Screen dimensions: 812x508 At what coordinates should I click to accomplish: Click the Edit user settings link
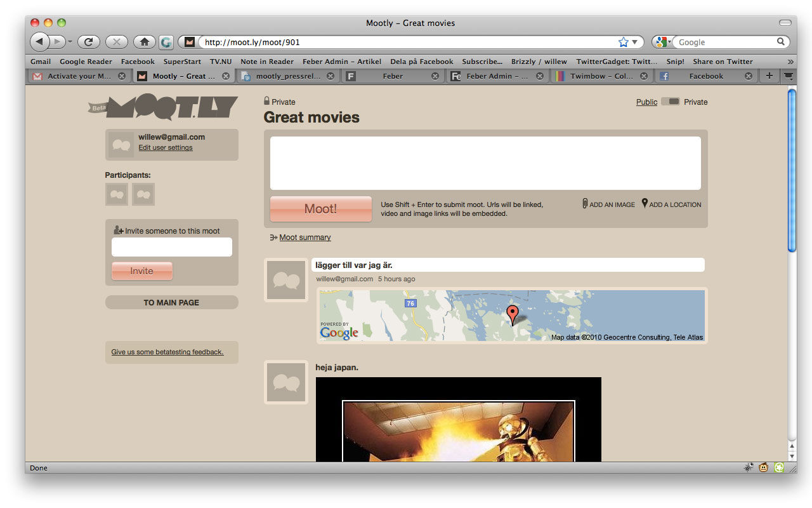click(x=165, y=147)
